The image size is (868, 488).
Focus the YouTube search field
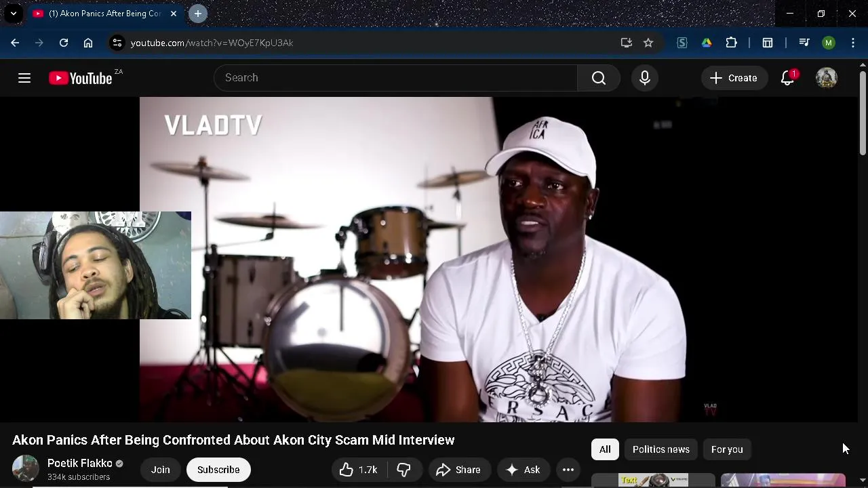tap(396, 78)
